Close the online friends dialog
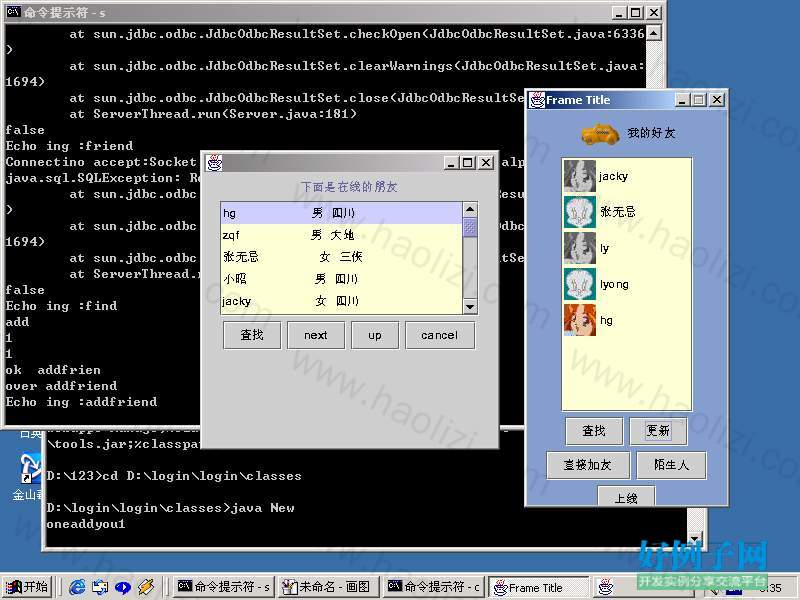This screenshot has width=800, height=600. 486,163
